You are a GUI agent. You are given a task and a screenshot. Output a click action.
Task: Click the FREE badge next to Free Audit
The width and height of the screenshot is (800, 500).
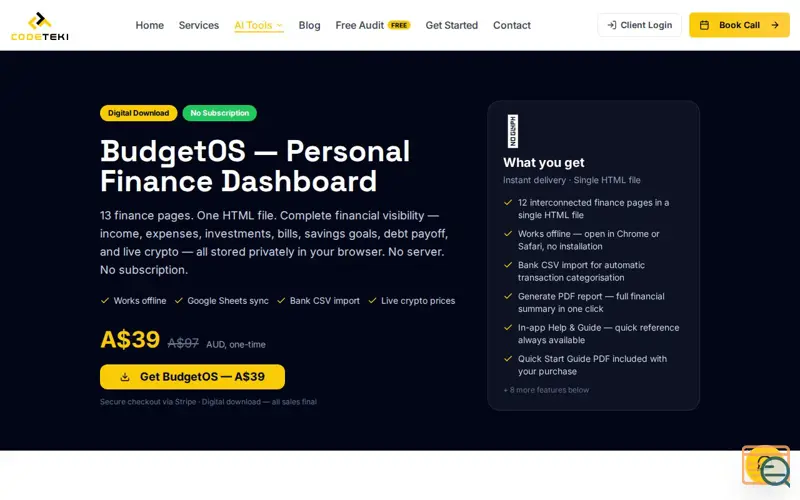click(x=399, y=25)
